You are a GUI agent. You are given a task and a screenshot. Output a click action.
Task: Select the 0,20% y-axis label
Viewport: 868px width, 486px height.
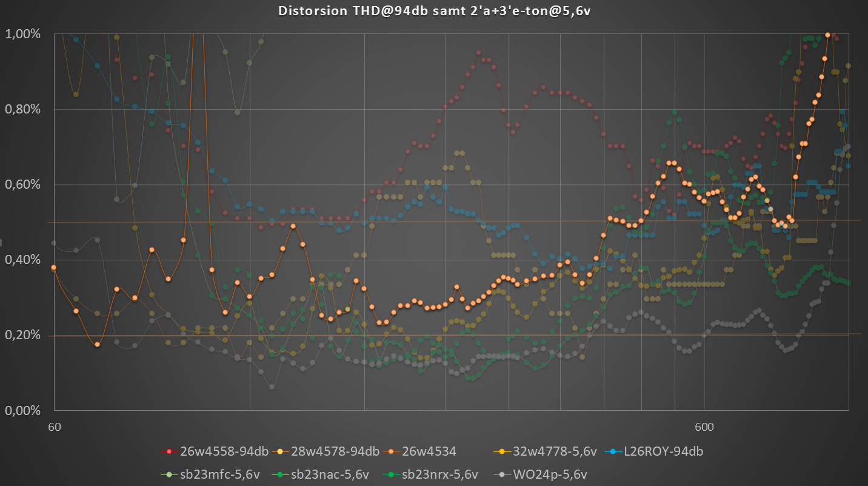22,335
